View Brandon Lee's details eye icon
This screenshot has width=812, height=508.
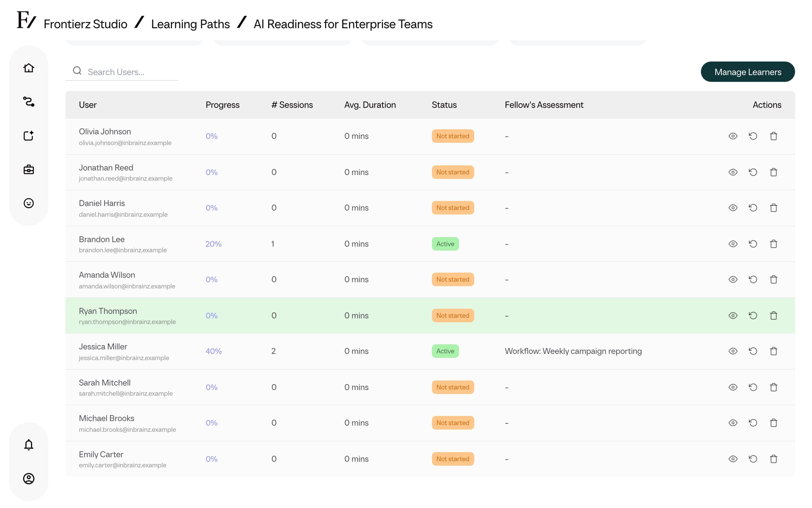(x=733, y=244)
